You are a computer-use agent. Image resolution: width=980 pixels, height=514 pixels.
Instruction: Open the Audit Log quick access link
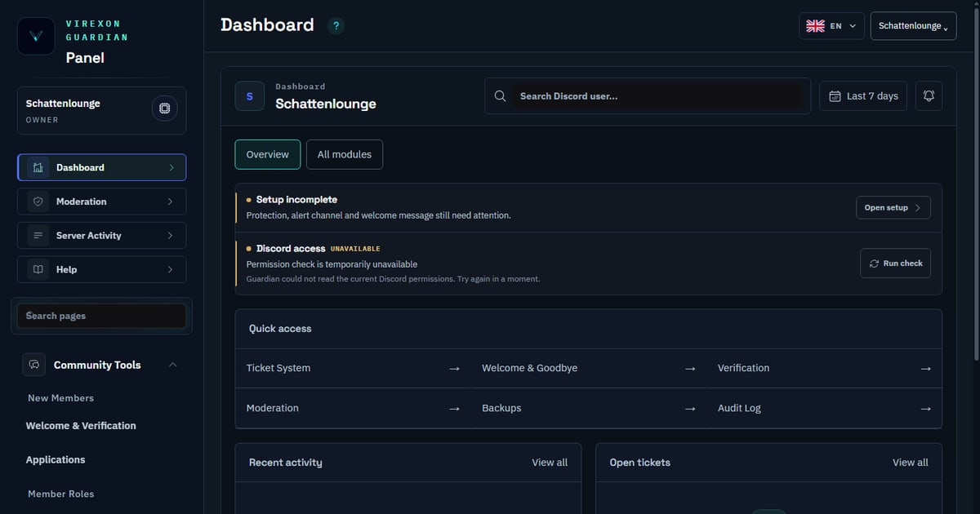click(x=824, y=409)
